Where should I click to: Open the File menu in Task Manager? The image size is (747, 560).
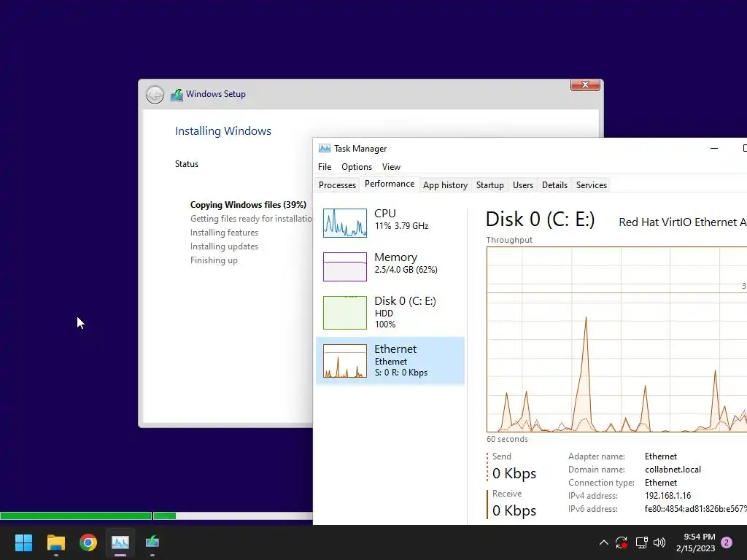click(325, 167)
